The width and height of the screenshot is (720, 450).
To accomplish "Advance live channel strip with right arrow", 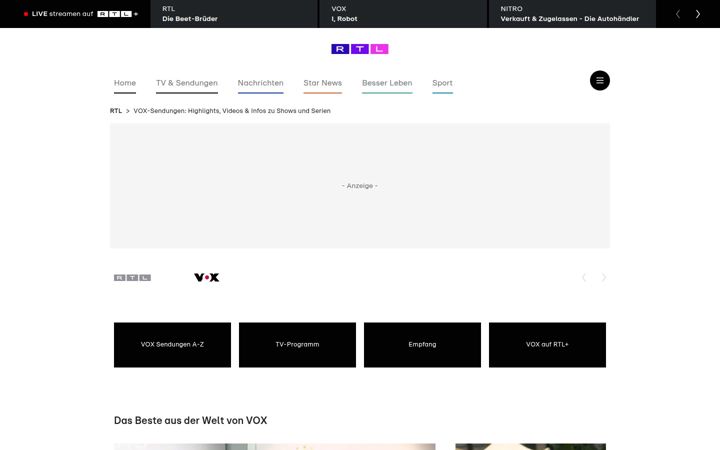I will coord(698,14).
